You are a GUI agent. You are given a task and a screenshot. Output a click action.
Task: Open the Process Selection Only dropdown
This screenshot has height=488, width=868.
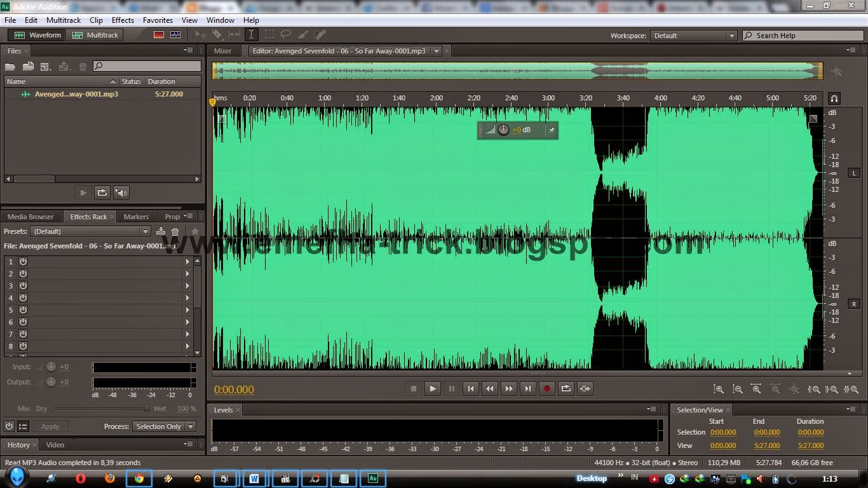coord(164,426)
